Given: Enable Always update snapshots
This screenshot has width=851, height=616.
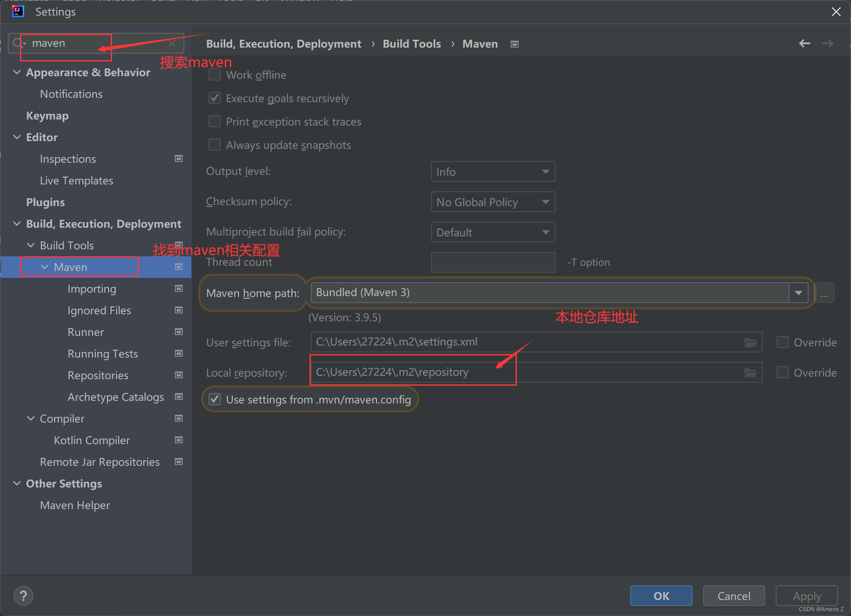Looking at the screenshot, I should [215, 145].
